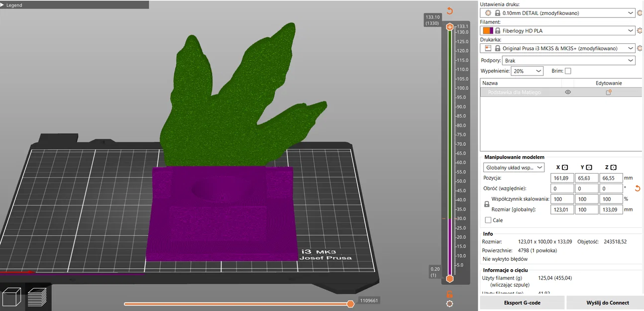Click the 1109661 moves value label
Image resolution: width=644 pixels, height=311 pixels.
(369, 301)
